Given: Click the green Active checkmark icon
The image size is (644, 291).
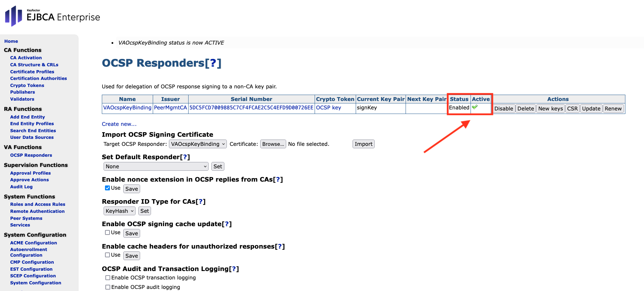Looking at the screenshot, I should click(x=475, y=107).
